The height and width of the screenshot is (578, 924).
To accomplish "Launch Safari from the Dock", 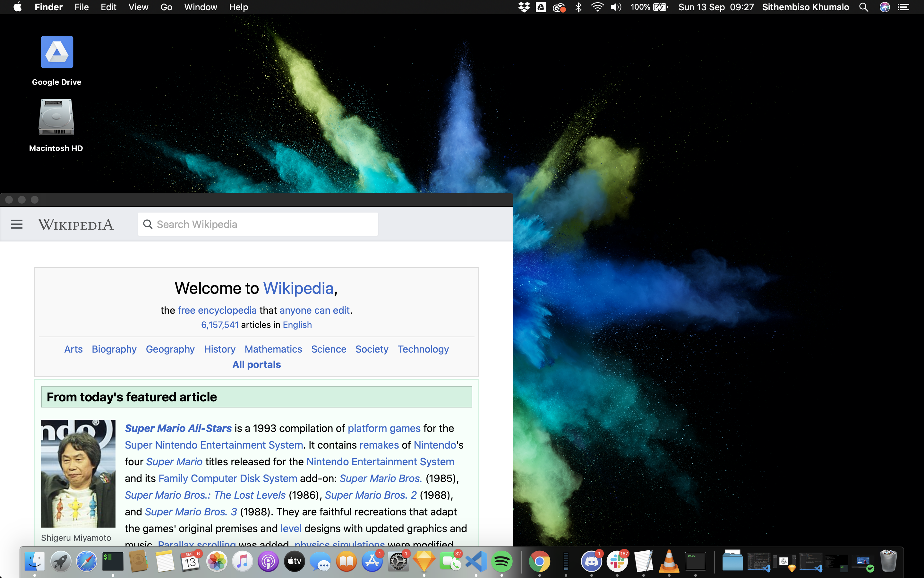I will [86, 561].
